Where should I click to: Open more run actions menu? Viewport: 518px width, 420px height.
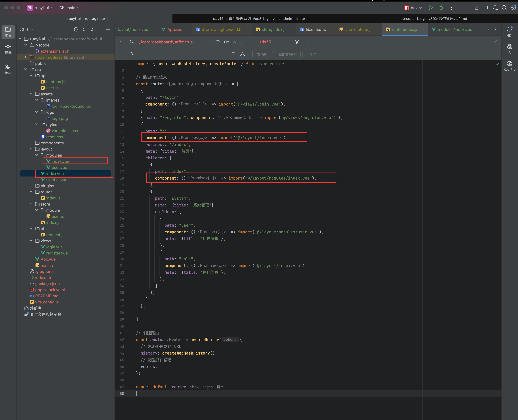(452, 8)
